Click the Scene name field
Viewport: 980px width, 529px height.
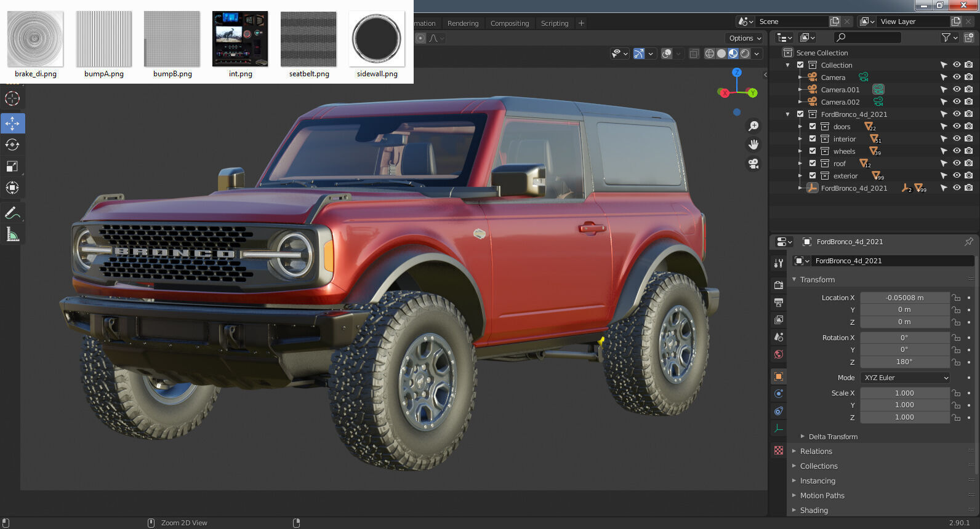pos(790,22)
